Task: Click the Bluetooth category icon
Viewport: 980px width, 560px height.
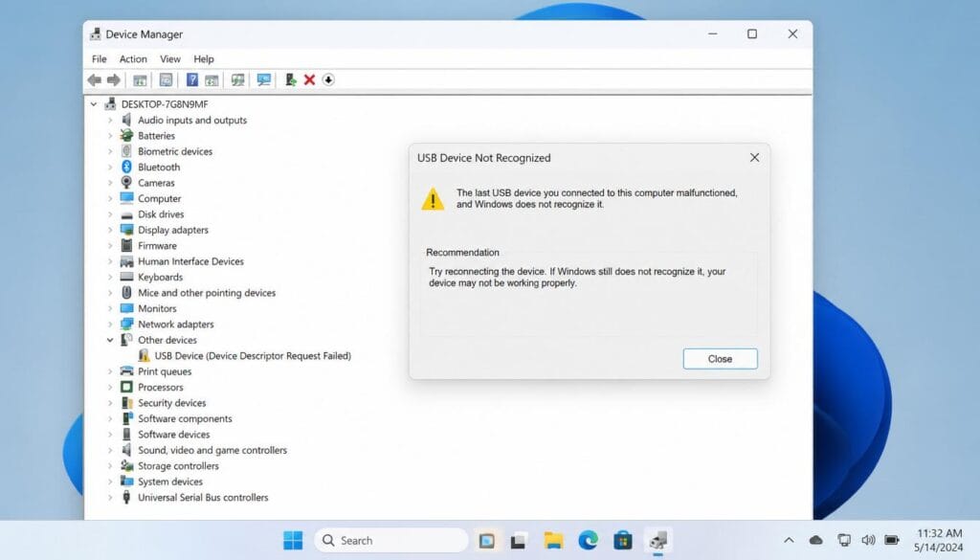Action: pyautogui.click(x=127, y=167)
